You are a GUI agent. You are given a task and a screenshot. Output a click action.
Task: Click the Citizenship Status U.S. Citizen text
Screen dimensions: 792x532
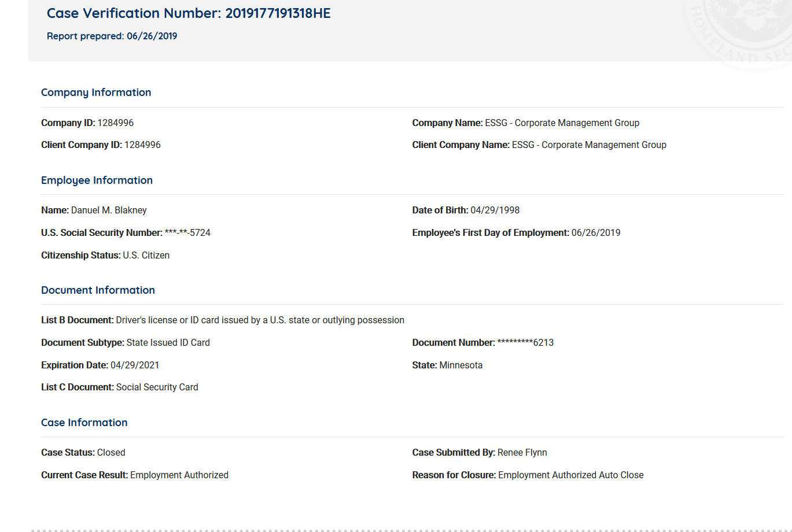(x=146, y=256)
